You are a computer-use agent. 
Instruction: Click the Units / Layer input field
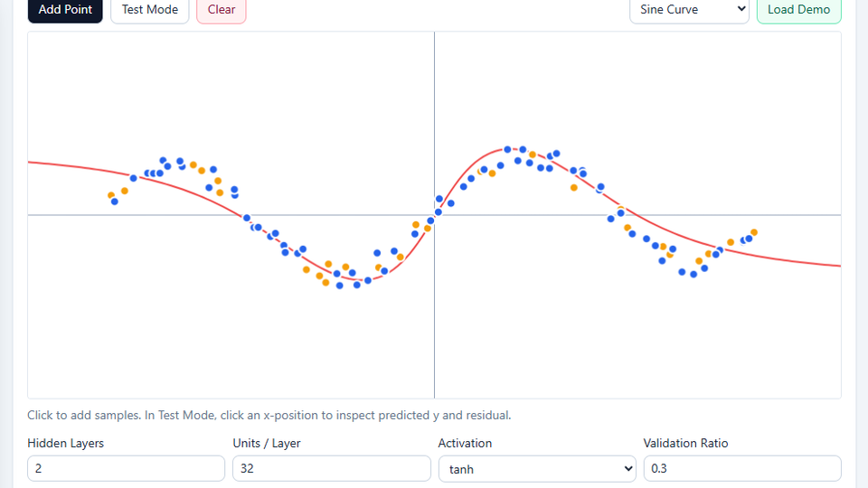click(331, 468)
